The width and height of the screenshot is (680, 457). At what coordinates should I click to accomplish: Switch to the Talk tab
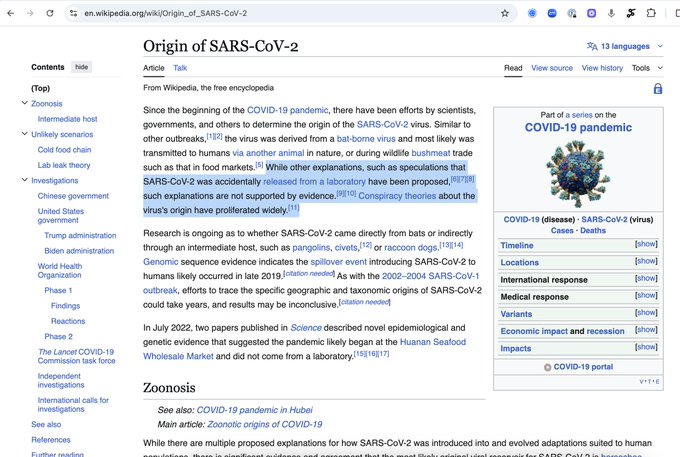click(x=180, y=68)
